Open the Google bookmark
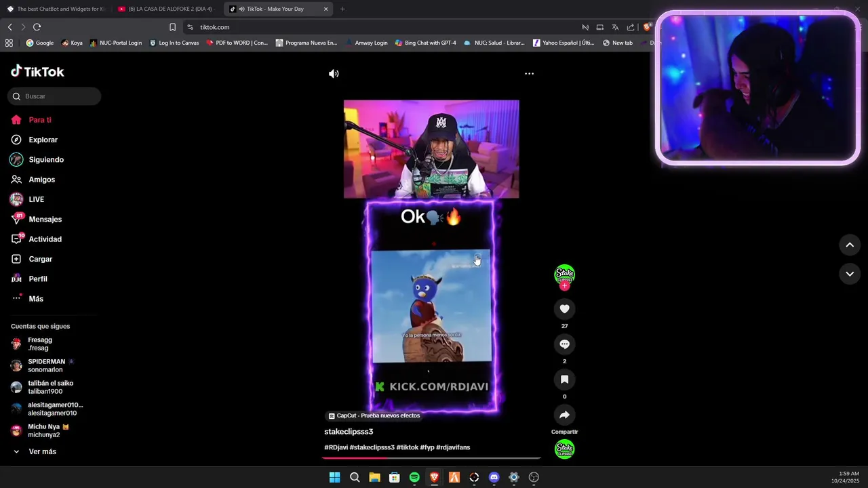 click(40, 43)
